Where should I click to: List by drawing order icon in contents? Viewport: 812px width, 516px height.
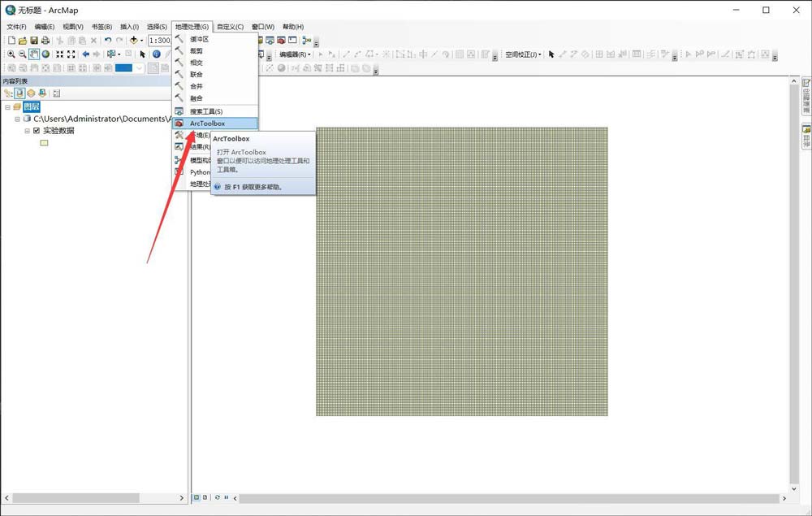8,93
